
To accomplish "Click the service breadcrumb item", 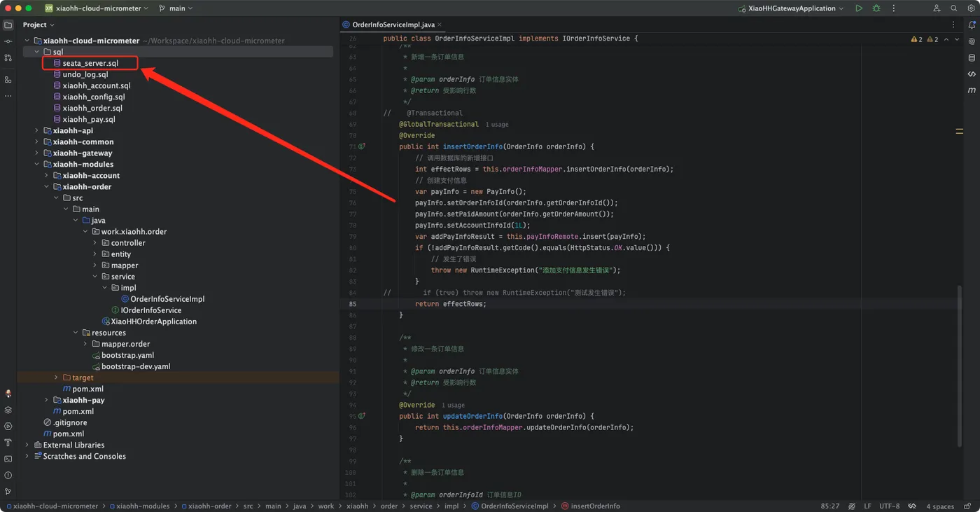I will 421,506.
